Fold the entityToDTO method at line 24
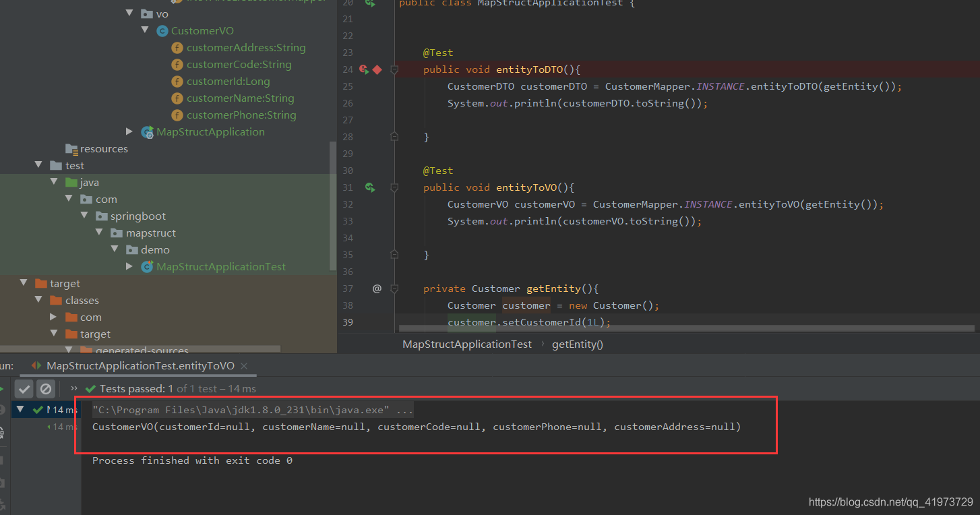The width and height of the screenshot is (980, 515). pyautogui.click(x=394, y=69)
